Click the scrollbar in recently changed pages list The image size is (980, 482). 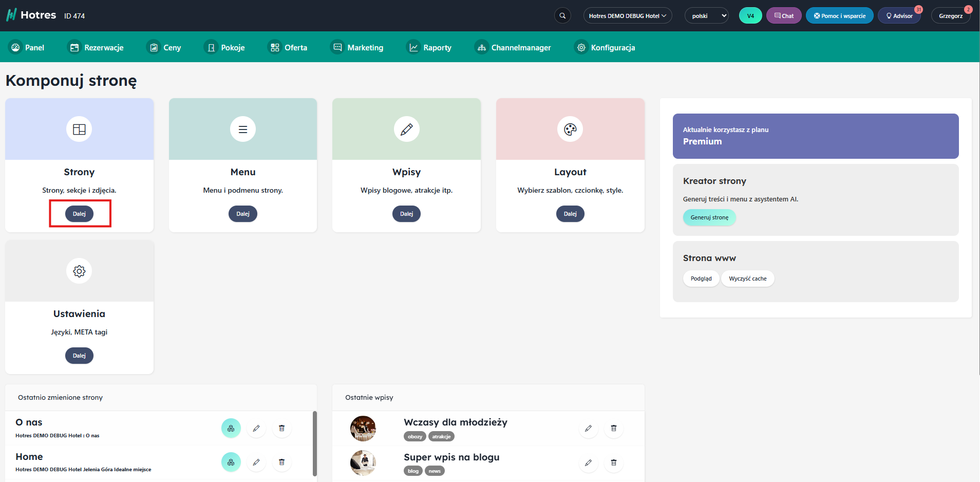tap(314, 443)
